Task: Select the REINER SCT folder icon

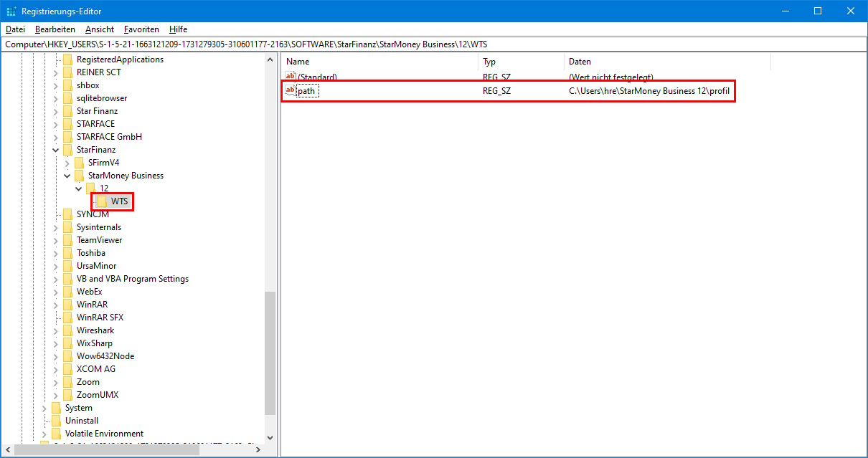Action: 68,72
